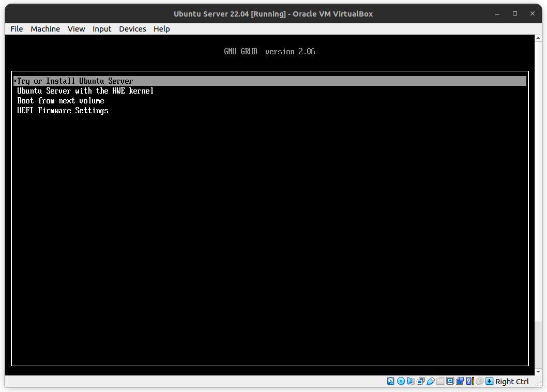The height and width of the screenshot is (392, 547).
Task: Select Try or Install Ubuntu Server entry
Action: click(x=270, y=81)
